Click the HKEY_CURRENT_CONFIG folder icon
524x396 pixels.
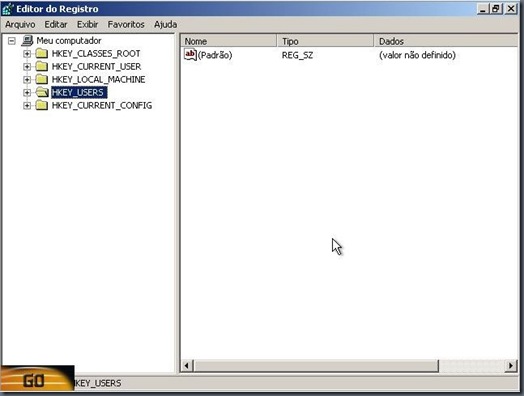pyautogui.click(x=42, y=105)
